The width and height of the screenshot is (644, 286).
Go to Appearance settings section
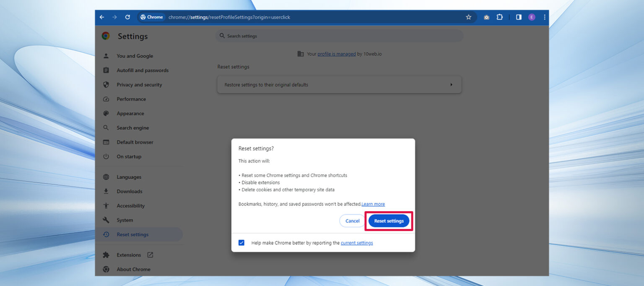[130, 113]
